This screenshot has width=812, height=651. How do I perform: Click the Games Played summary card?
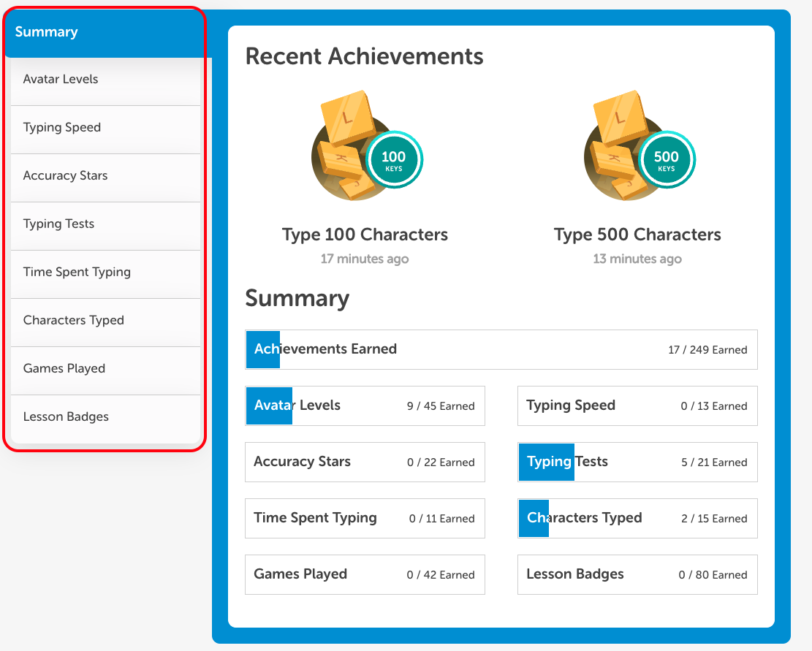point(365,574)
